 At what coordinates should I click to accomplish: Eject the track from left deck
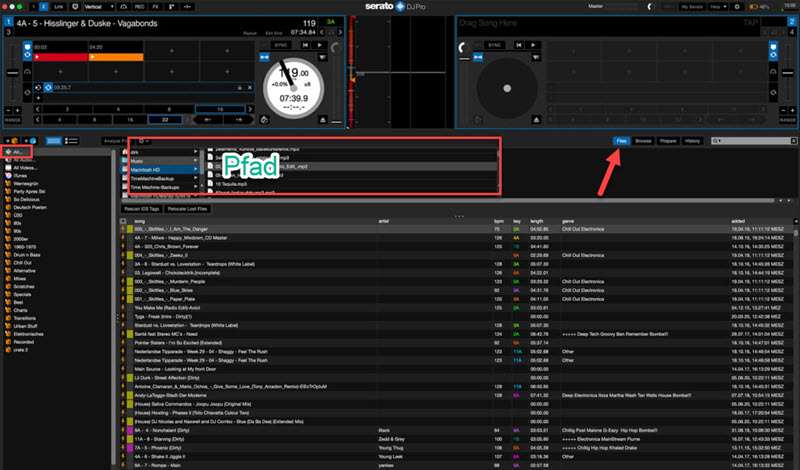click(322, 119)
